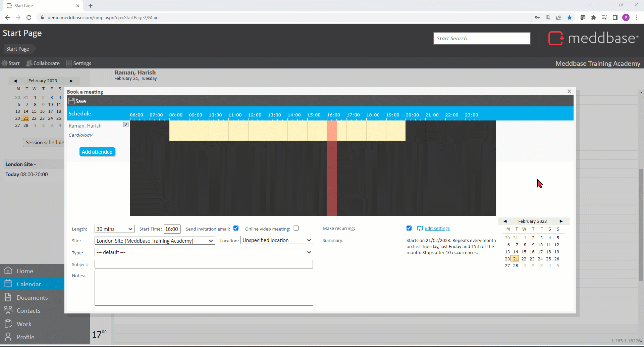Open the Location dropdown
Viewport: 644px width, 347px height.
[277, 240]
